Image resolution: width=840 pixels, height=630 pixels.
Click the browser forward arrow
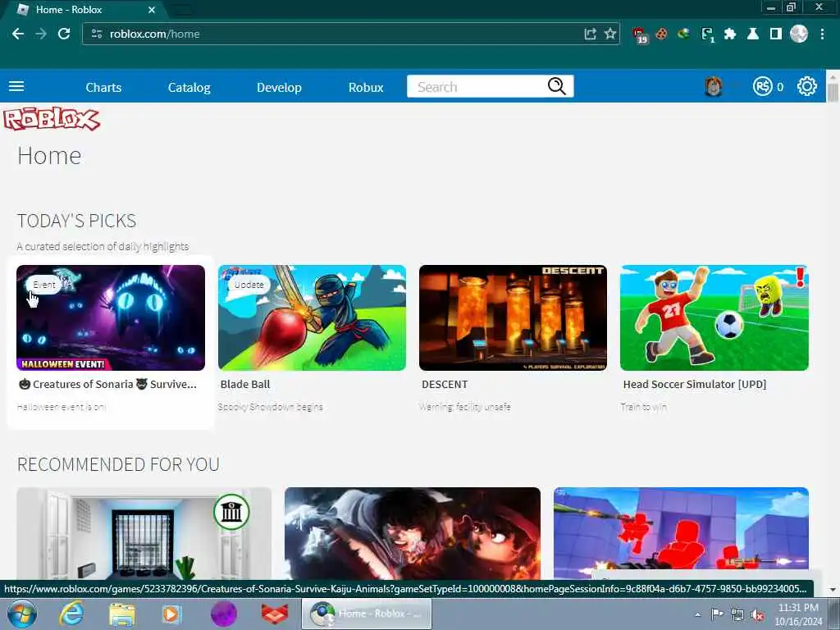(41, 34)
